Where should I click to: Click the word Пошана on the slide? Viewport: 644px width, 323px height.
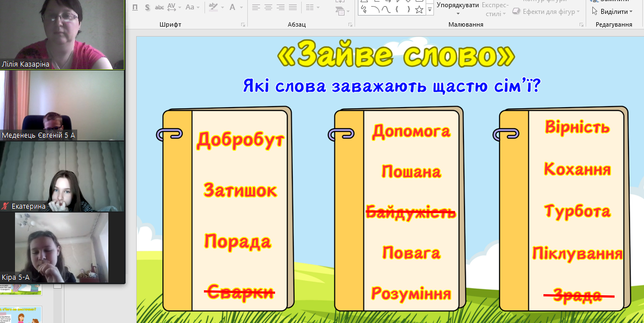pyautogui.click(x=411, y=171)
